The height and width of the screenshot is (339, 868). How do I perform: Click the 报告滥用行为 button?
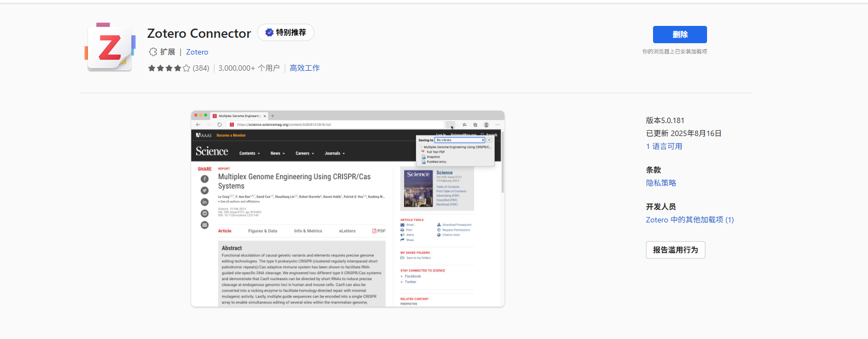[676, 250]
